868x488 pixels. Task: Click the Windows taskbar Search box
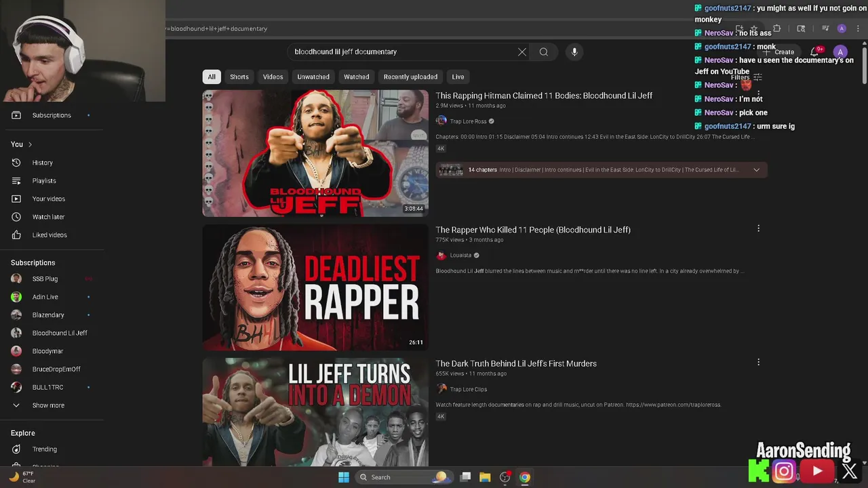coord(404,477)
